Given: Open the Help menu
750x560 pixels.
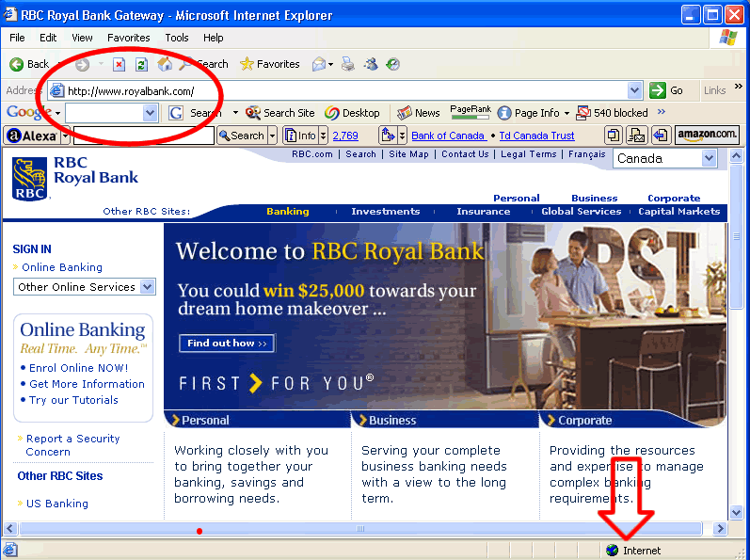Looking at the screenshot, I should (x=214, y=38).
